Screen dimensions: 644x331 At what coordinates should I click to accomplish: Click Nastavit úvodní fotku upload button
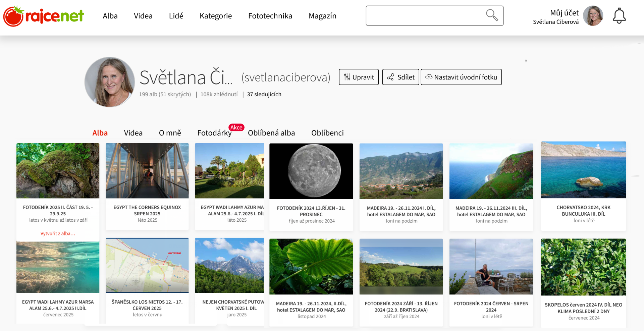point(461,77)
